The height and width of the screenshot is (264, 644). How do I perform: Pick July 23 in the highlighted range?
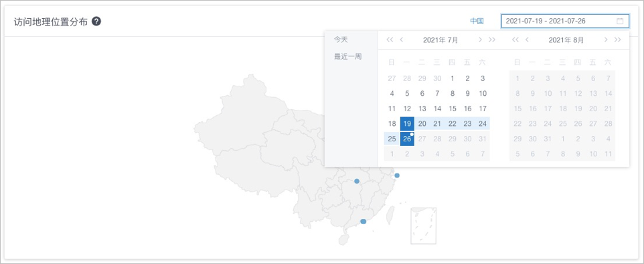coord(467,124)
